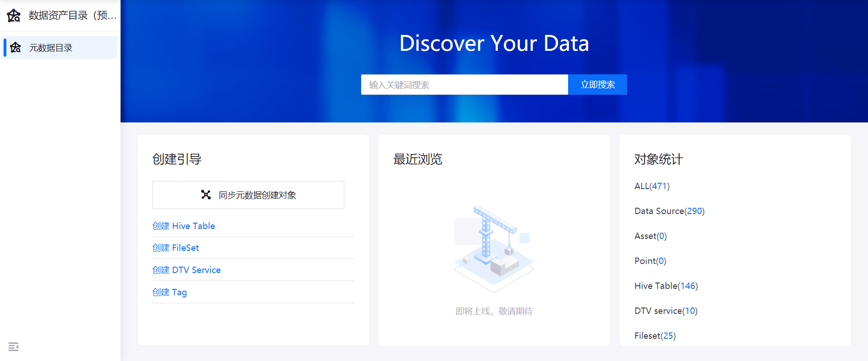
Task: Select the Hive Table(146) statistic
Action: [666, 286]
